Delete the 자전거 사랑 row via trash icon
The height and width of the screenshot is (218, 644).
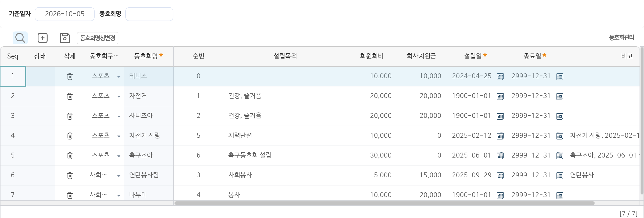pyautogui.click(x=70, y=136)
